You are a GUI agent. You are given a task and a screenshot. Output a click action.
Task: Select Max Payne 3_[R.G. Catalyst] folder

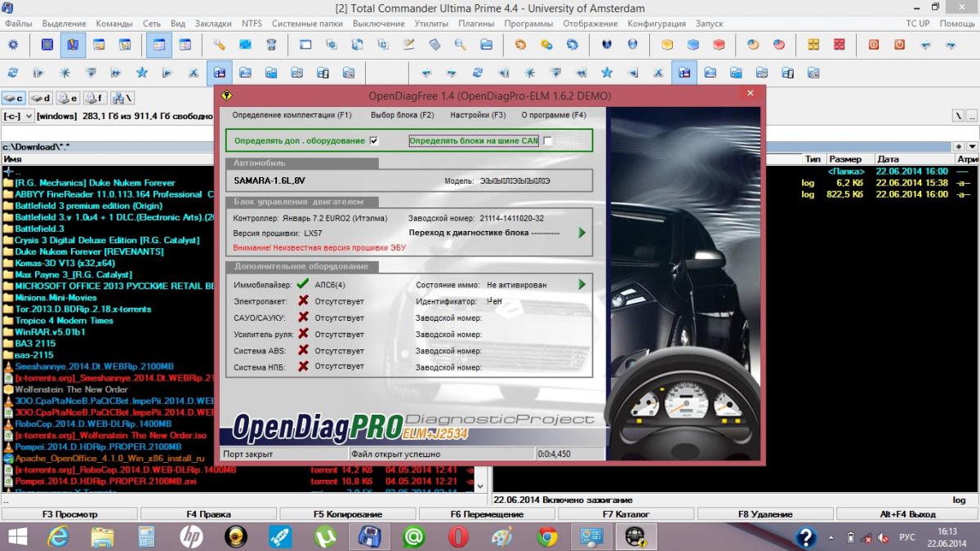[x=73, y=275]
